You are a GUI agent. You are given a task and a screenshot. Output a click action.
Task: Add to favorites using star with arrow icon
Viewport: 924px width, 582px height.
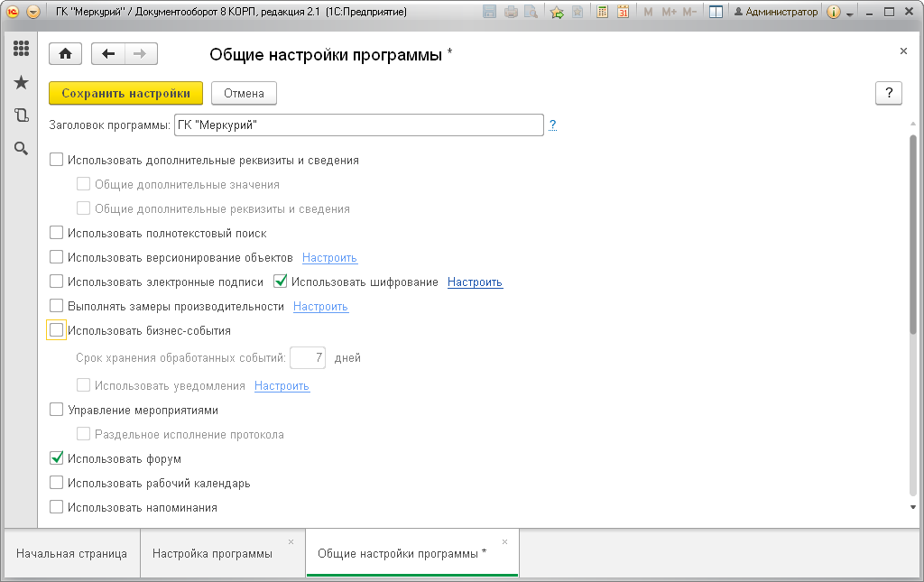(557, 12)
